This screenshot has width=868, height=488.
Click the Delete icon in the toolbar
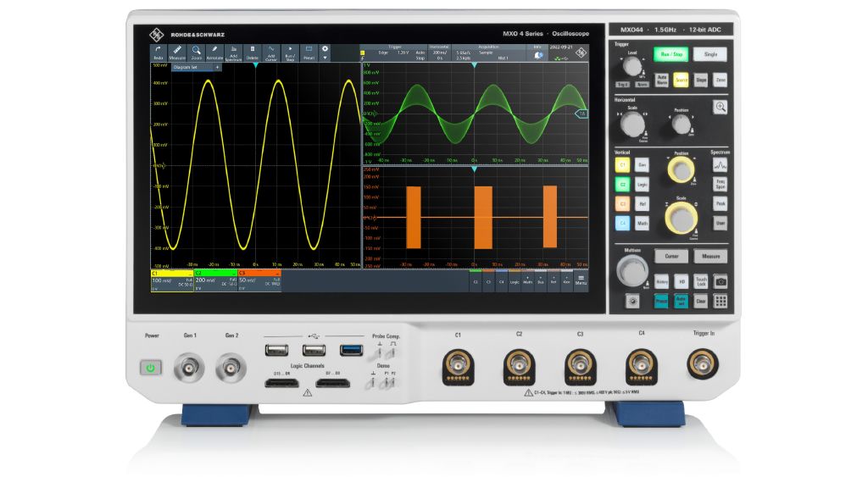click(252, 53)
